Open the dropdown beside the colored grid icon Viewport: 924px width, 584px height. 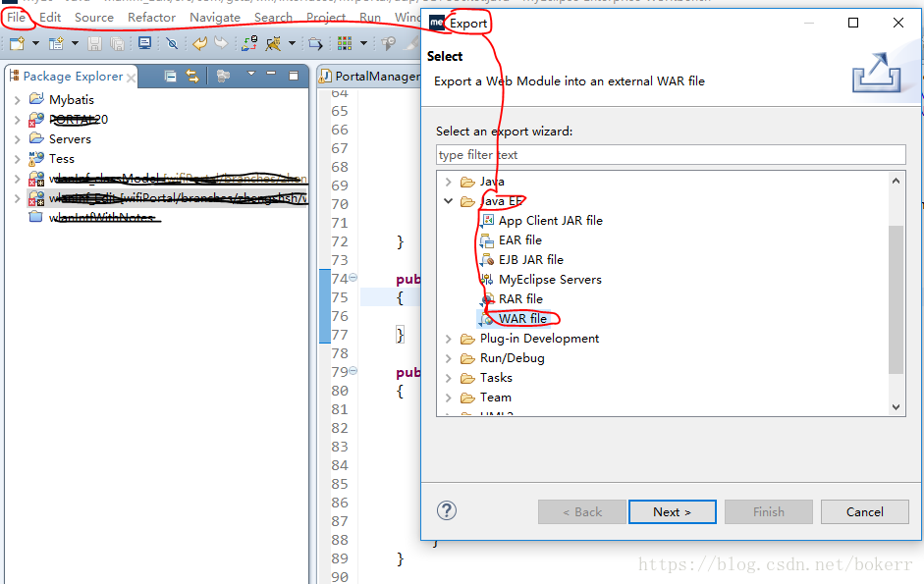tap(363, 43)
